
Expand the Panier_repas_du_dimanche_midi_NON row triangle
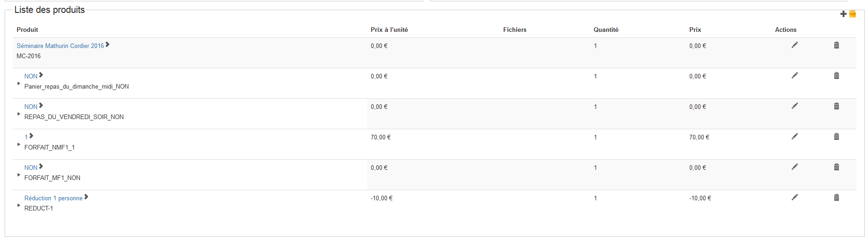pyautogui.click(x=18, y=84)
